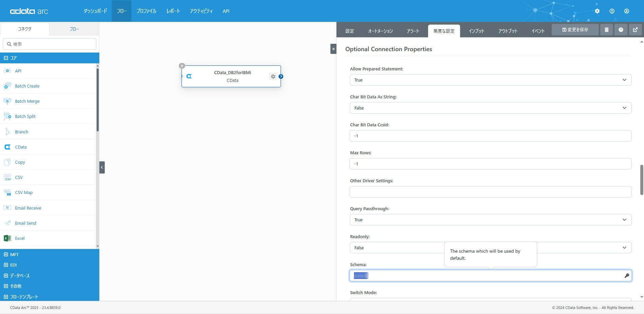Click the output arrow of CData_DB2forIBMi node

point(281,76)
